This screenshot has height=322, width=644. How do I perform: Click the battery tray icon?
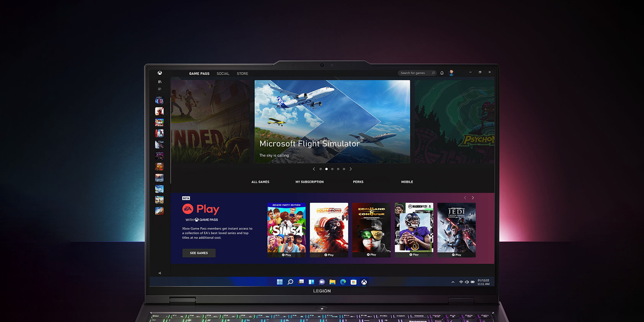point(473,282)
